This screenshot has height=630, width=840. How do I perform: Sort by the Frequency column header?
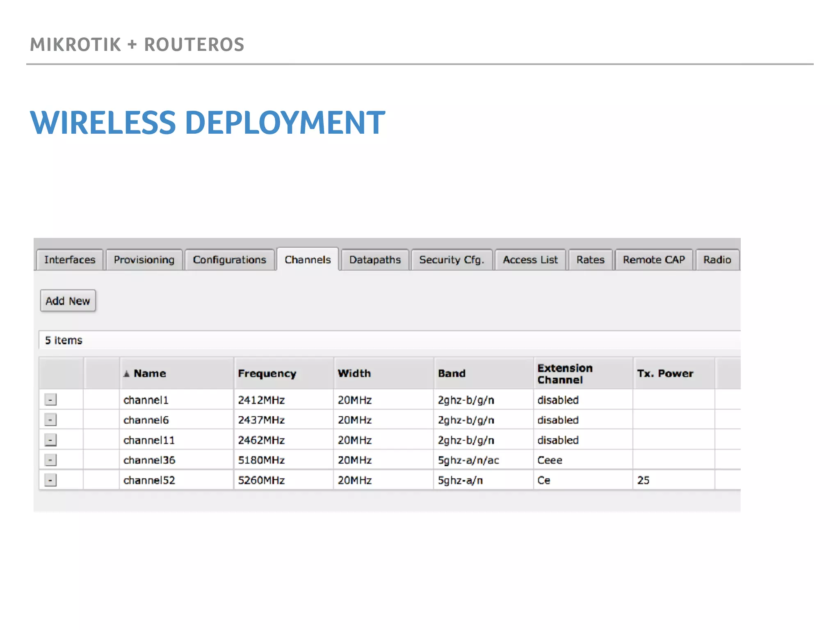[283, 373]
